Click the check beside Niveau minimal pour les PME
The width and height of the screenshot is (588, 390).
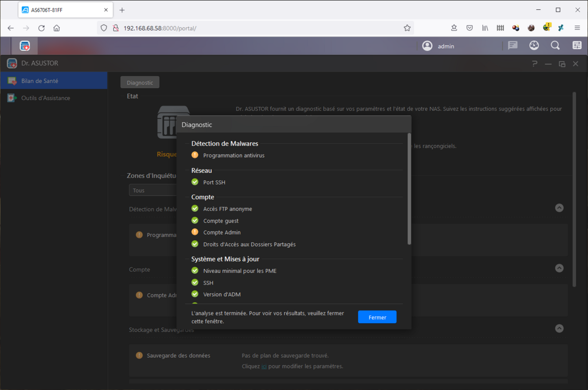(195, 270)
